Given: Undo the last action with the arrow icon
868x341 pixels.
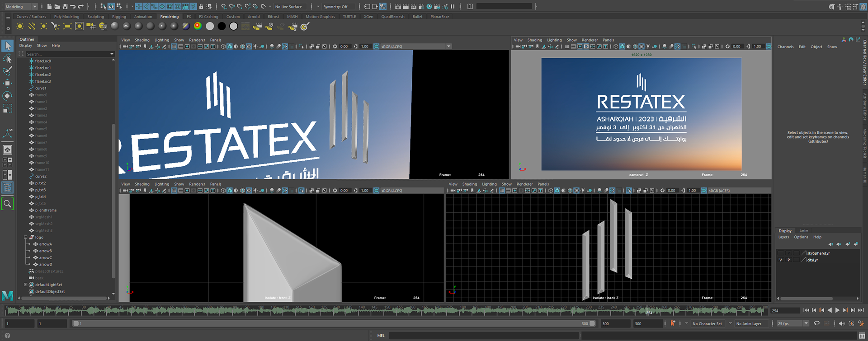Looking at the screenshot, I should pos(73,6).
